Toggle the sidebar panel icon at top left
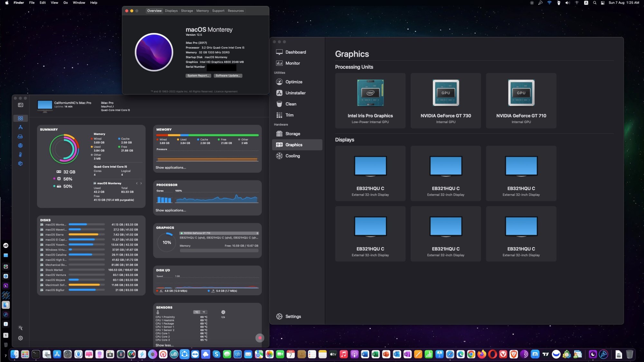Viewport: 644px width, 362px height. 21,105
